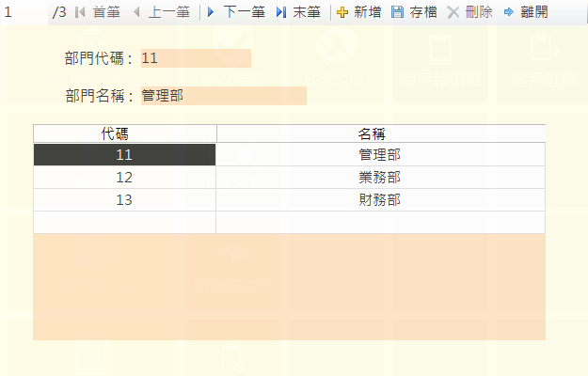Select the row with code 12
The height and width of the screenshot is (376, 588).
tap(124, 177)
